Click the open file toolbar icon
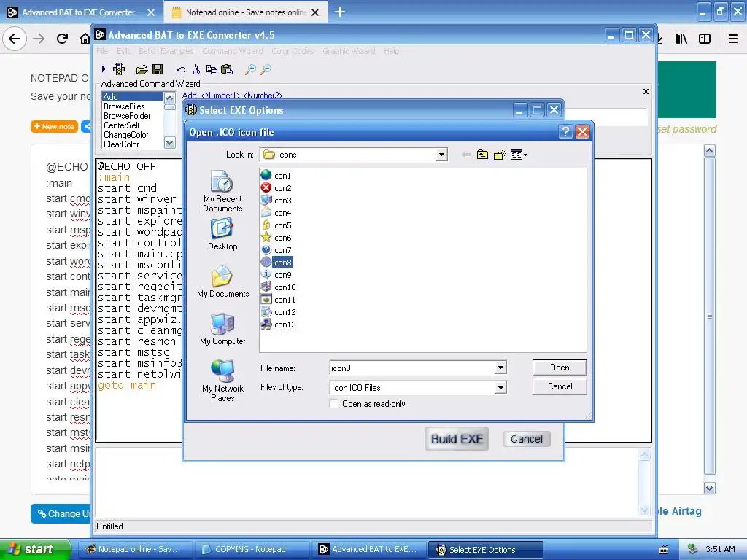The width and height of the screenshot is (747, 560). (142, 70)
